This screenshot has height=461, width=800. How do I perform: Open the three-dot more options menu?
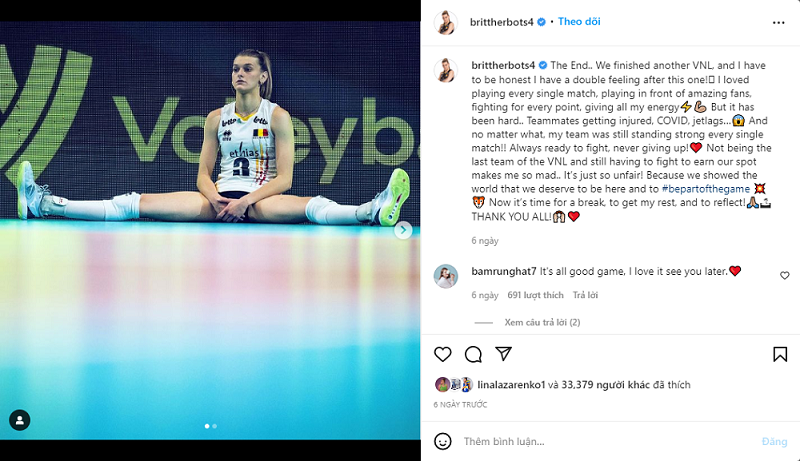click(779, 22)
